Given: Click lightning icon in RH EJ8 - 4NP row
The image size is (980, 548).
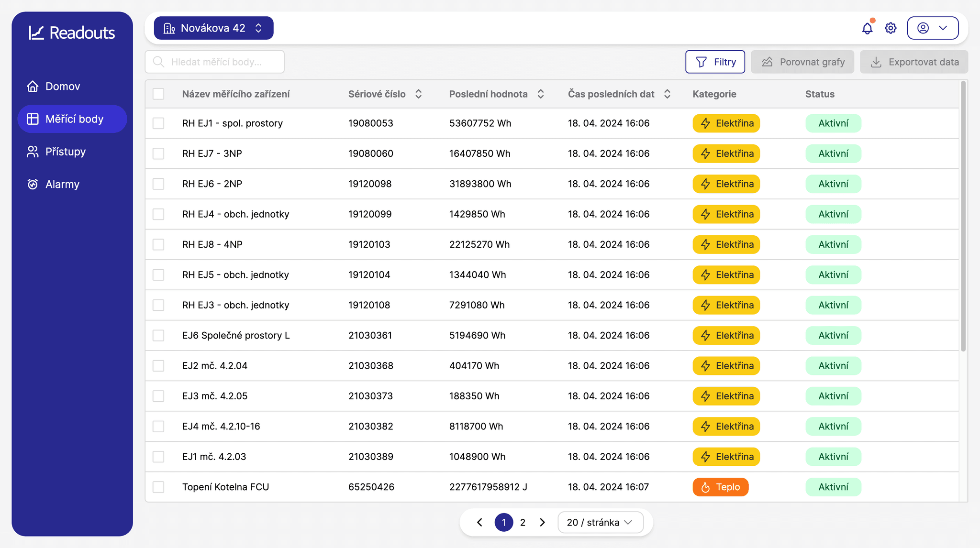Looking at the screenshot, I should [x=705, y=245].
